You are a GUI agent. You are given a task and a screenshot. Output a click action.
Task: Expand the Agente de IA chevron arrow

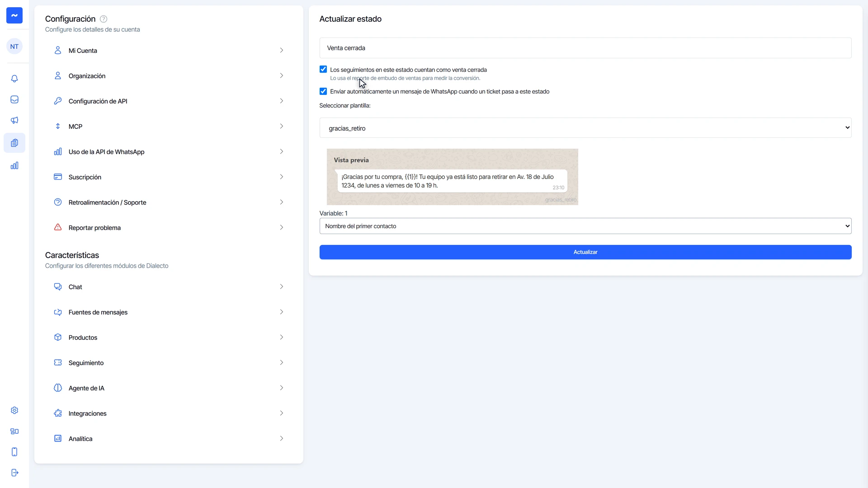[x=281, y=388]
